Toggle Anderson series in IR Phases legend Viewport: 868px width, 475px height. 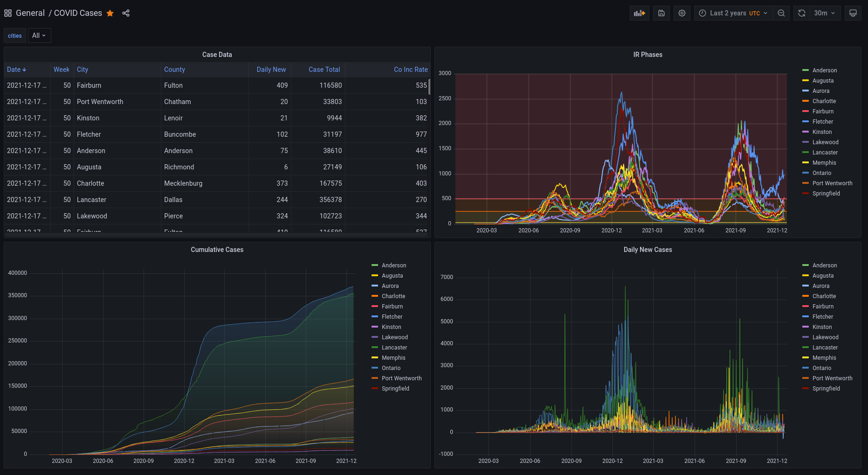pos(824,70)
